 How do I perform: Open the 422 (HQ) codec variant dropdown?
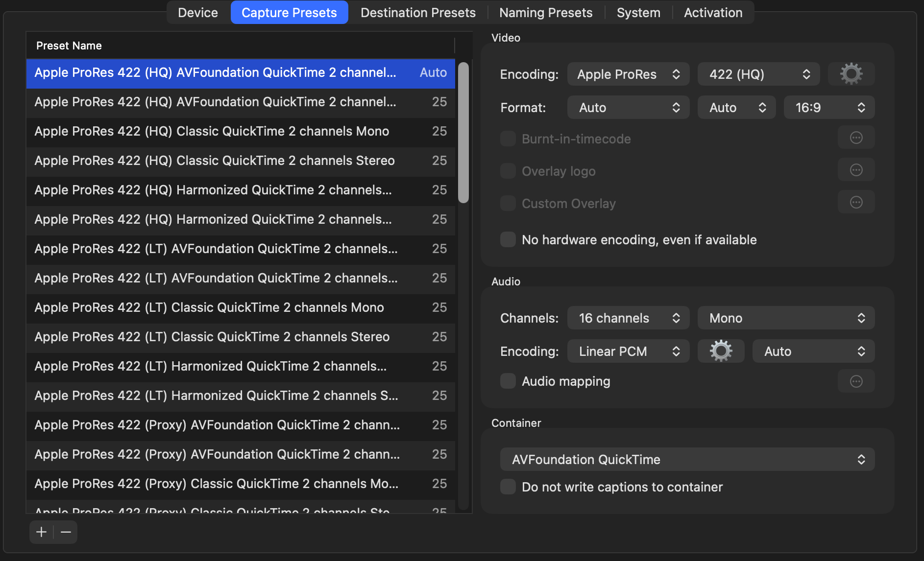tap(759, 74)
